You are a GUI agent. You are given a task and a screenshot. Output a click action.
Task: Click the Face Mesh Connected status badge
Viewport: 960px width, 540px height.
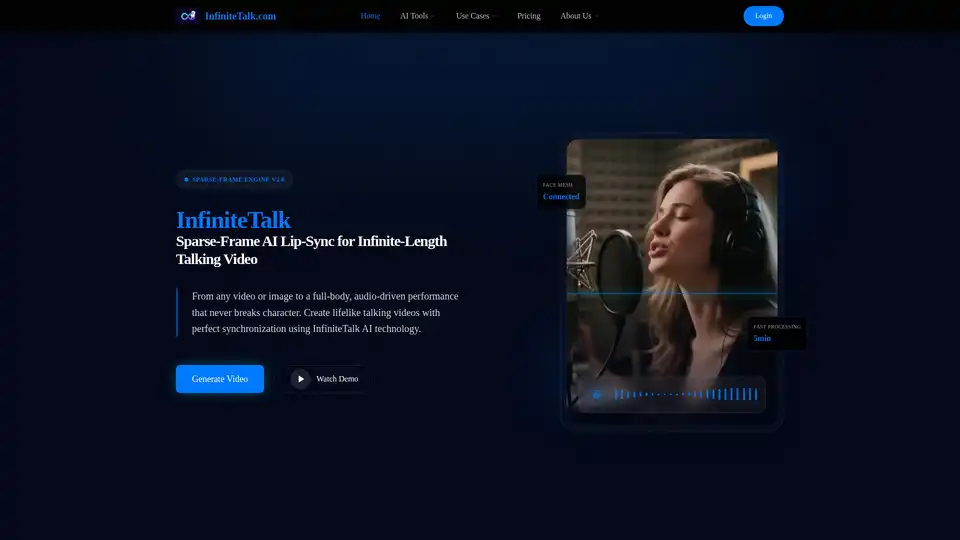pyautogui.click(x=561, y=191)
